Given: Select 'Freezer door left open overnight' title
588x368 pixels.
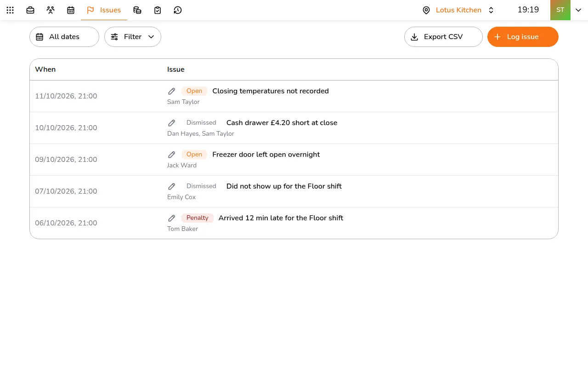Looking at the screenshot, I should (266, 155).
